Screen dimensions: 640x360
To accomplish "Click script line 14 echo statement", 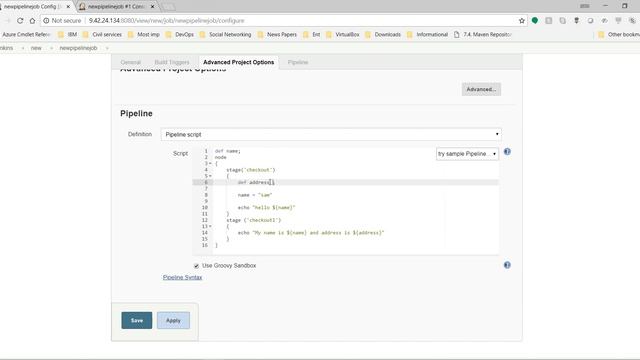I will pyautogui.click(x=311, y=233).
